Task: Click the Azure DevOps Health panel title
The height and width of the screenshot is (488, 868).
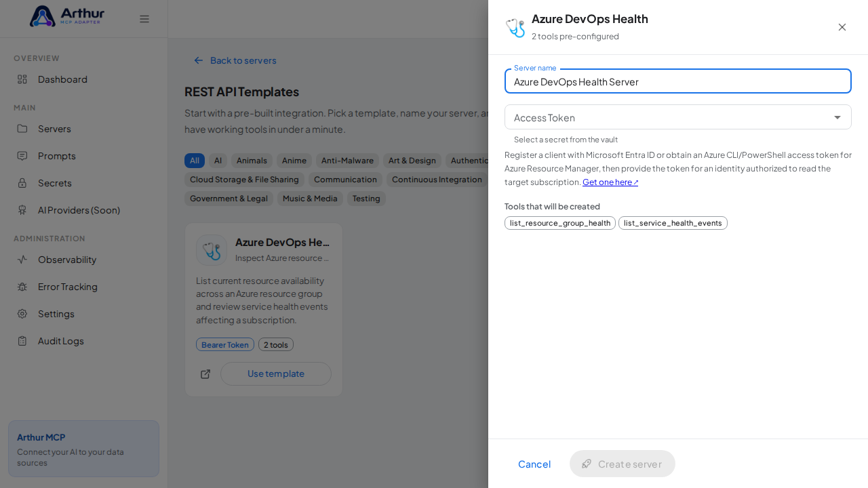Action: (590, 19)
